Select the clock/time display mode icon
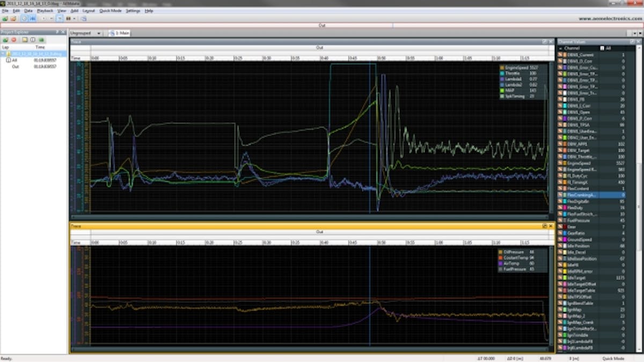Screen dimensions: 644x362 click(23, 18)
